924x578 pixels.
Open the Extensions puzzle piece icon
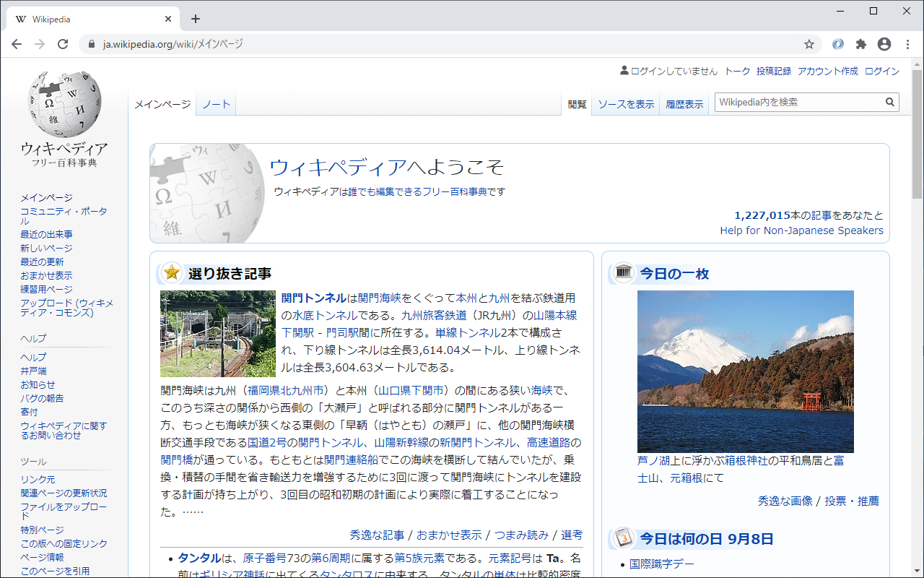tap(861, 44)
